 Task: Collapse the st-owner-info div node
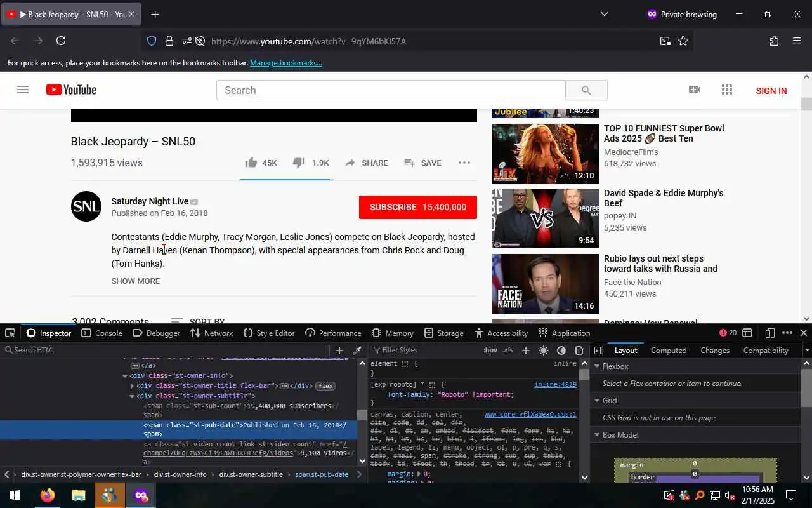pos(125,375)
